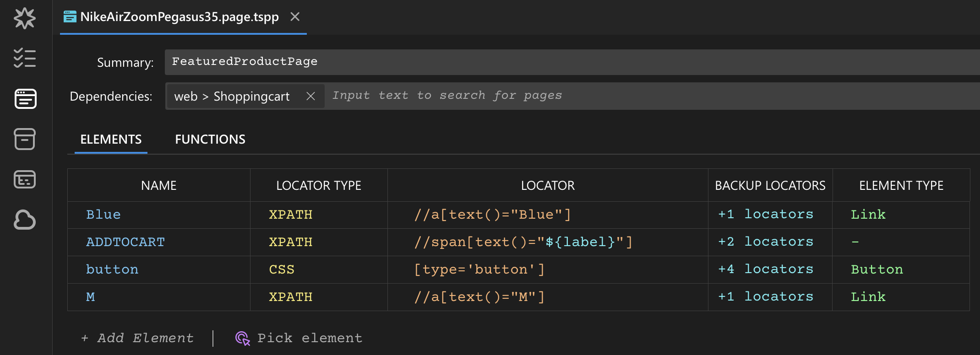
Task: Click XPATH locator type in ADDTOCART row
Action: [291, 242]
